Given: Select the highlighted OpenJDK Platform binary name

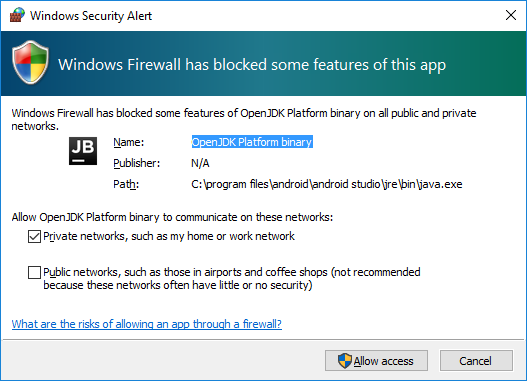Looking at the screenshot, I should coord(252,142).
